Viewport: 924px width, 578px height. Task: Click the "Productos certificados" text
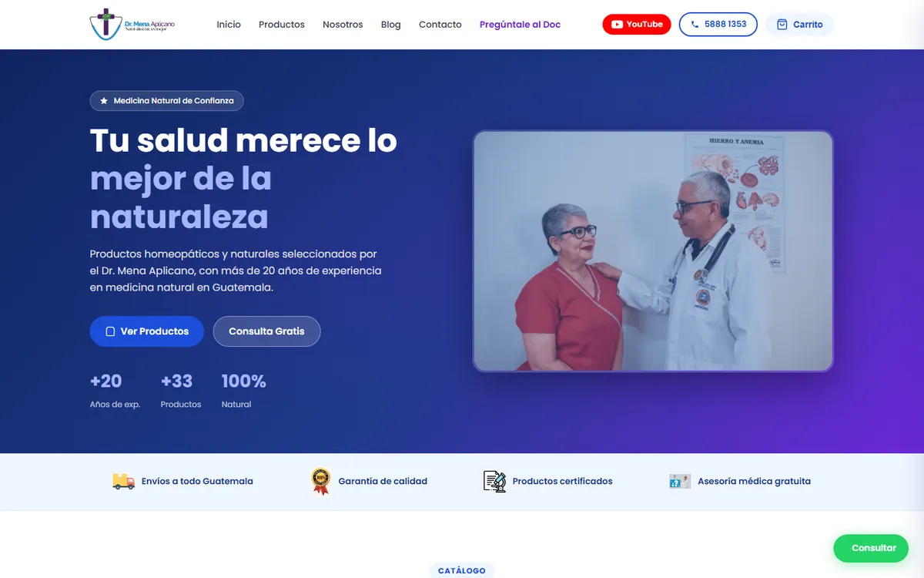click(563, 481)
